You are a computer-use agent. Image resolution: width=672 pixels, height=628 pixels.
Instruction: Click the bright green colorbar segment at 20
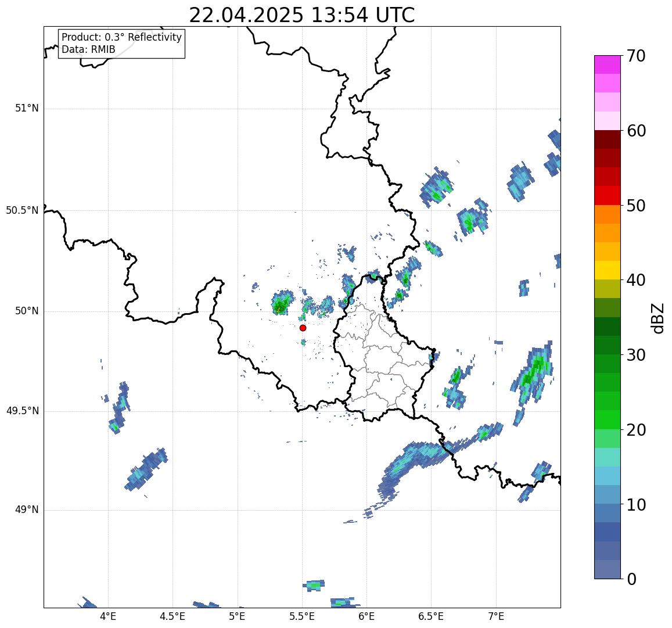[608, 419]
